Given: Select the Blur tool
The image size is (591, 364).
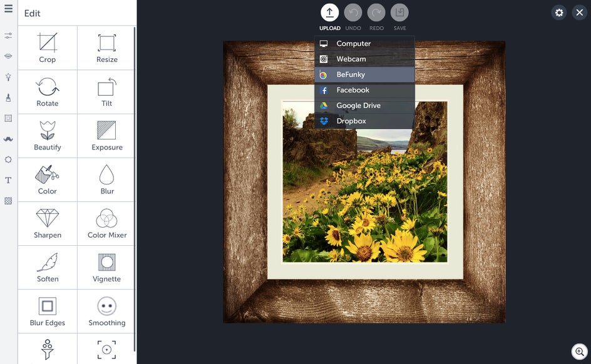Looking at the screenshot, I should tap(106, 179).
